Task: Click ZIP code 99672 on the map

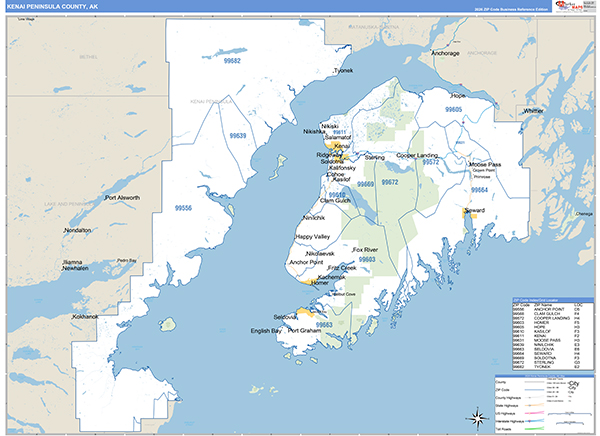Action: coord(390,182)
